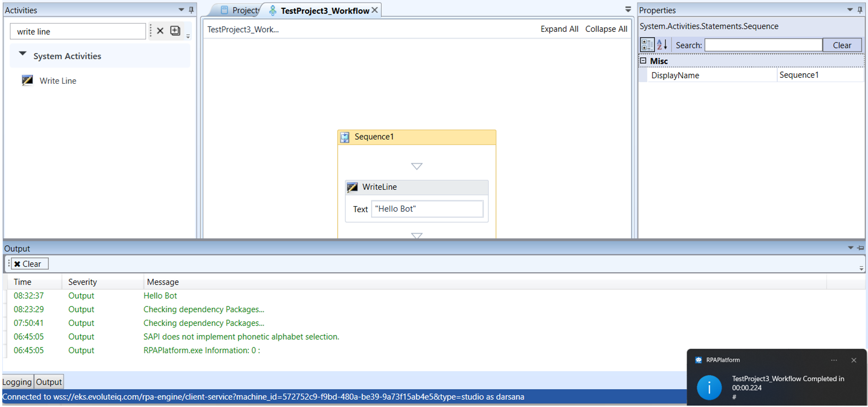Switch to the Logging tab
The height and width of the screenshot is (407, 868).
(x=17, y=382)
